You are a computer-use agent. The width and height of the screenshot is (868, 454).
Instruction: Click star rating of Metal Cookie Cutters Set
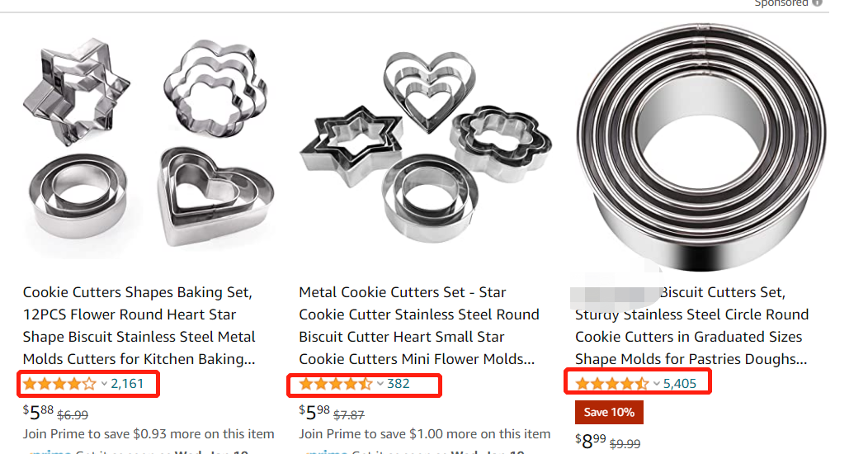336,384
